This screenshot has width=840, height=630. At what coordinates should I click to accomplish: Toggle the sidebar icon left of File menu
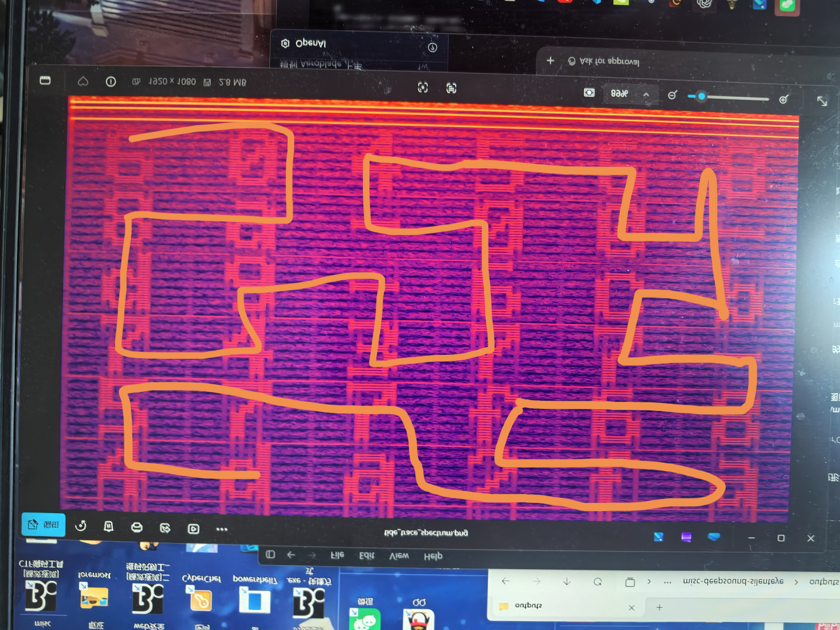tap(270, 554)
